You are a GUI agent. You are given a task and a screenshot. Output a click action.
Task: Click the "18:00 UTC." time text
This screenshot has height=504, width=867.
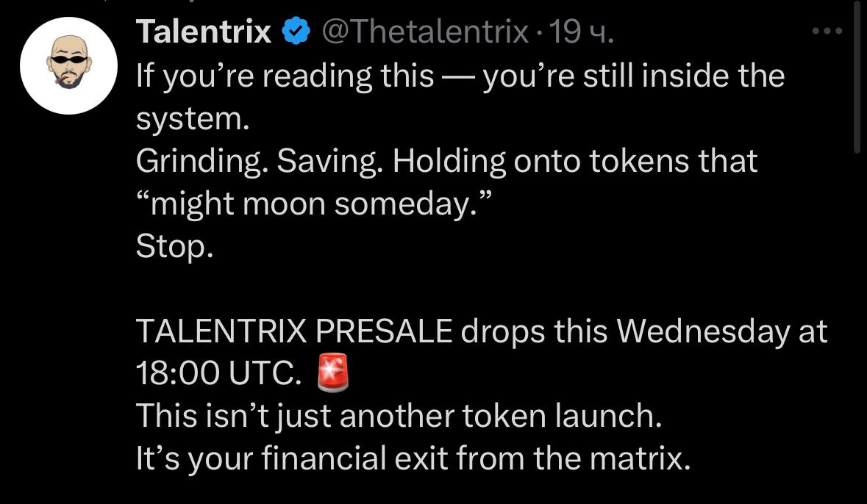(x=218, y=374)
